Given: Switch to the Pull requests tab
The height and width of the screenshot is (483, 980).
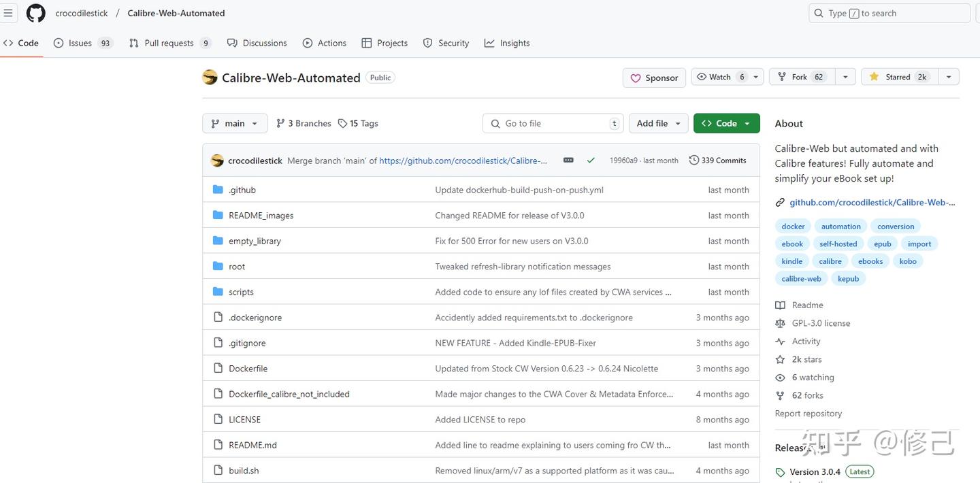Looking at the screenshot, I should click(x=169, y=43).
